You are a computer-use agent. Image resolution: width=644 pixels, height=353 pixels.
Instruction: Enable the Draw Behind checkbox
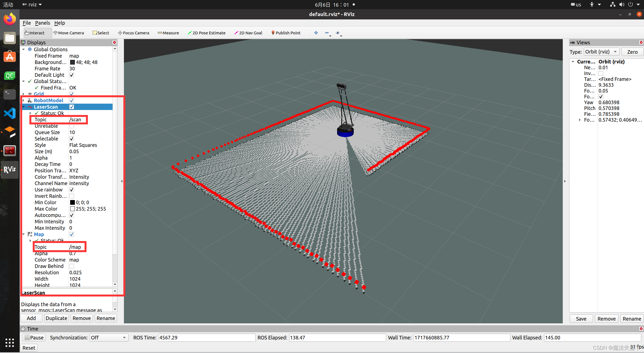pyautogui.click(x=72, y=266)
